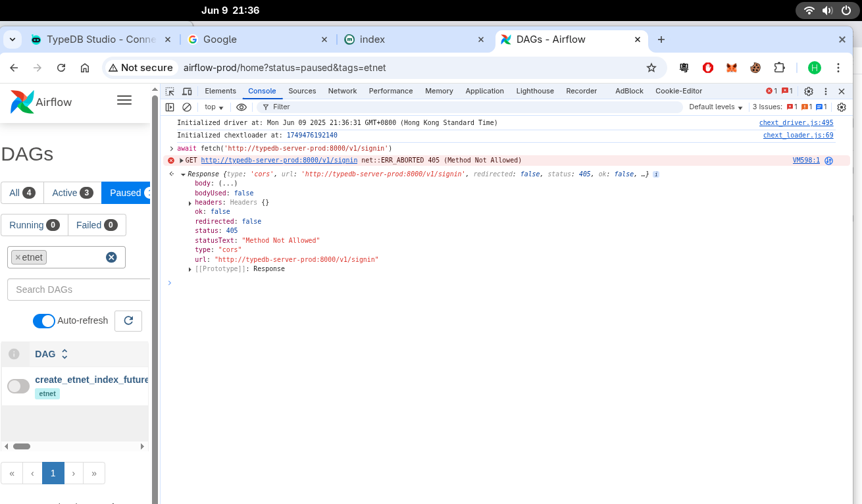Image resolution: width=862 pixels, height=504 pixels.
Task: Filter by Failed DAGs
Action: coord(97,225)
